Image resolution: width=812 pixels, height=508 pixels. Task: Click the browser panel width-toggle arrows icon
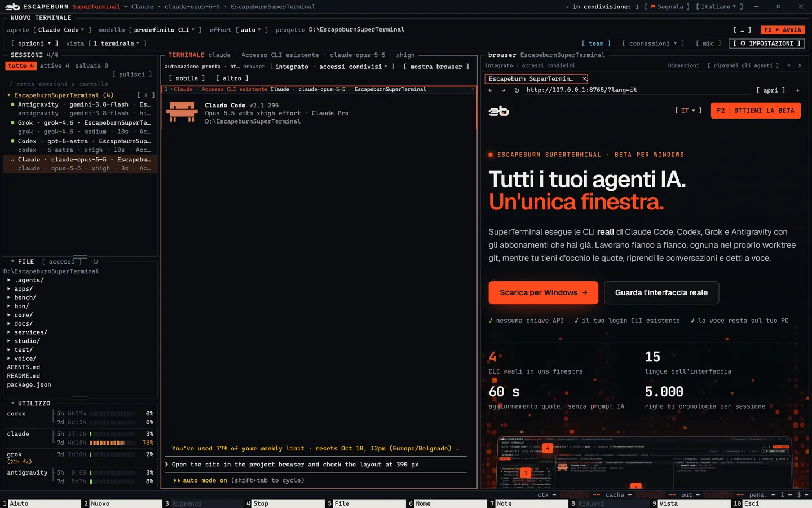click(x=788, y=65)
